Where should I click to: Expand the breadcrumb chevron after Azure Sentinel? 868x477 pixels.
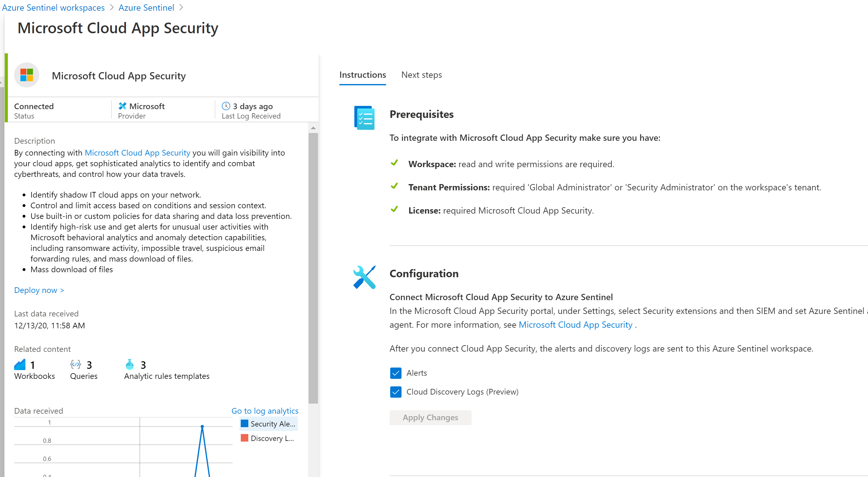tap(181, 8)
